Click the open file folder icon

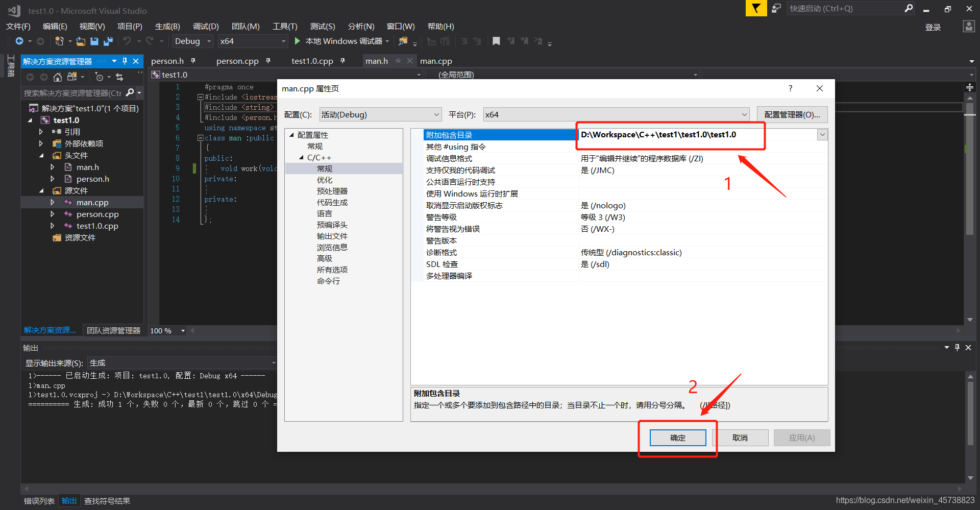(x=81, y=41)
